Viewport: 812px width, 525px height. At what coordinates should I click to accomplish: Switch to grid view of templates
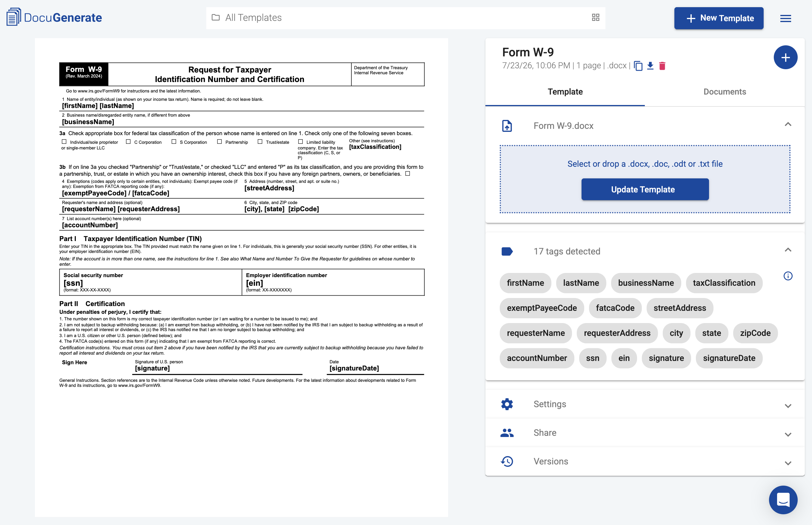click(x=595, y=17)
